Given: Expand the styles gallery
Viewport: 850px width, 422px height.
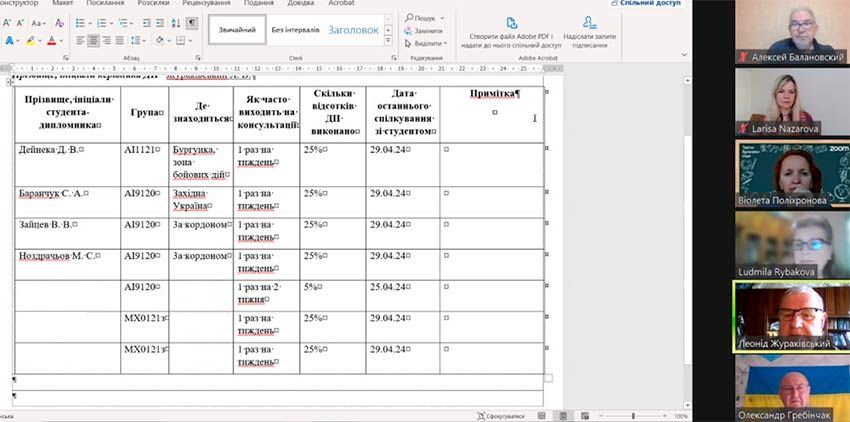Looking at the screenshot, I should [388, 41].
